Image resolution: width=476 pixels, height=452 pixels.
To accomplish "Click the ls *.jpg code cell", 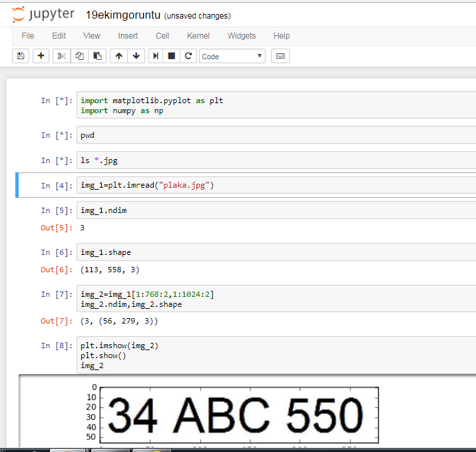I will [x=276, y=160].
